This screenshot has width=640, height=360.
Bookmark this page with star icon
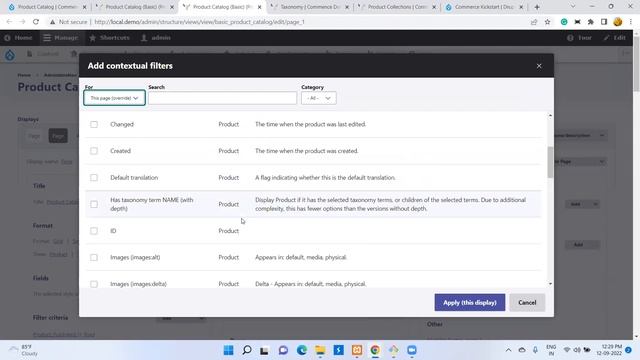[547, 22]
